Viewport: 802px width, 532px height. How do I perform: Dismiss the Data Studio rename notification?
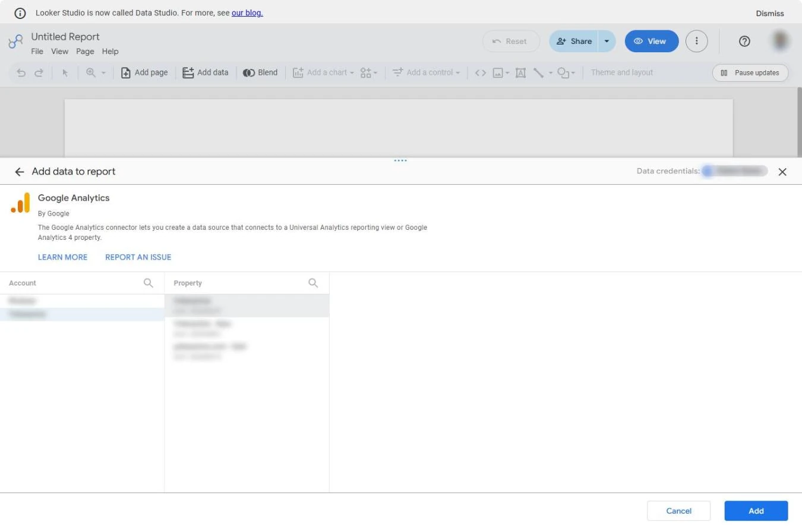[x=770, y=13]
